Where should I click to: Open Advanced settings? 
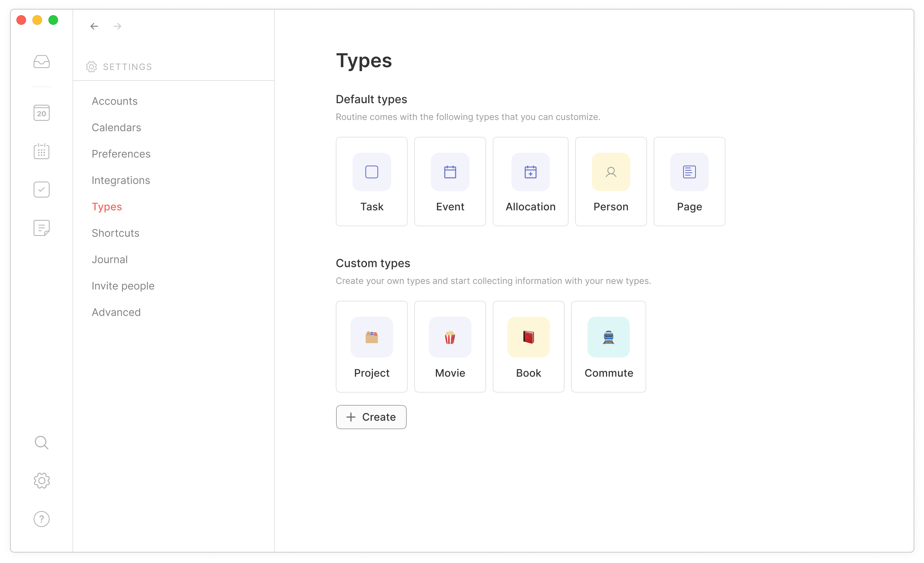(x=116, y=312)
